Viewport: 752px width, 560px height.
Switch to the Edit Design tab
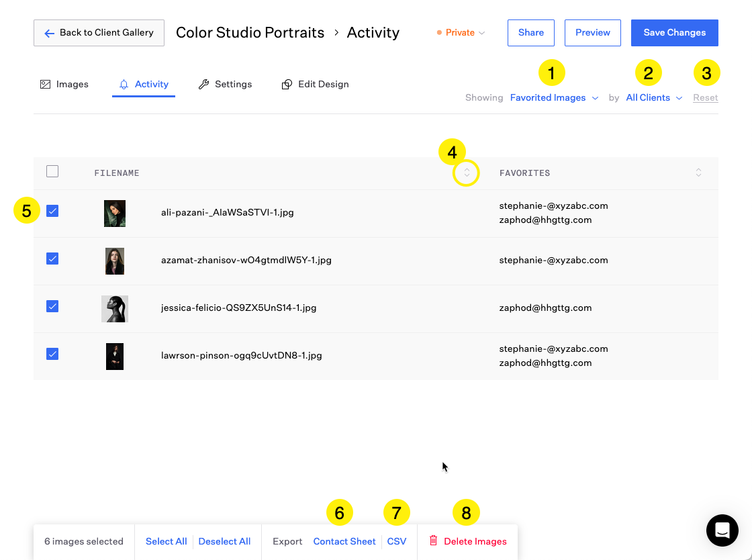click(x=323, y=85)
